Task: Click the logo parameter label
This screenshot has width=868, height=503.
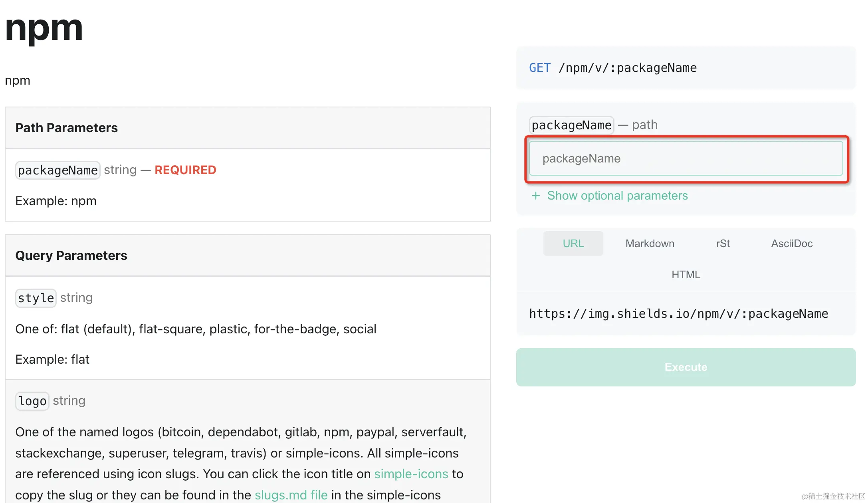Action: coord(32,401)
